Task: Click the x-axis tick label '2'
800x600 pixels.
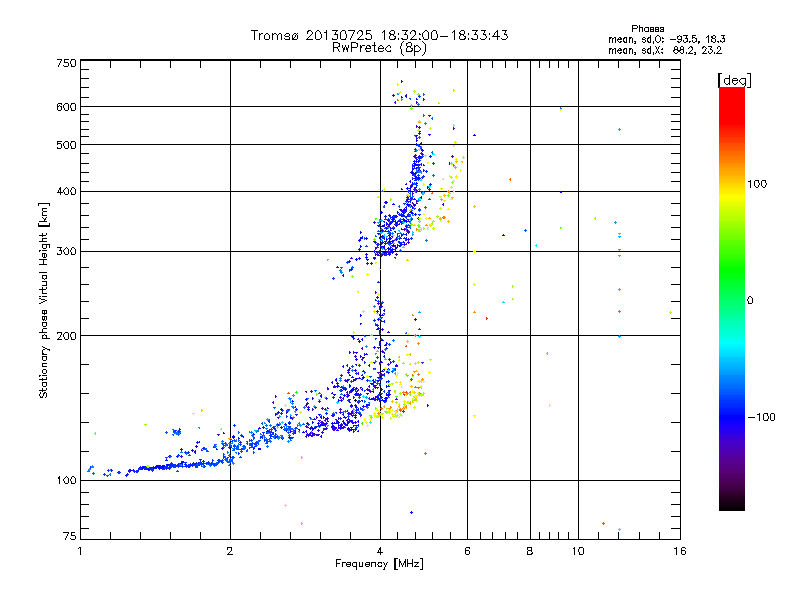Action: coord(230,551)
